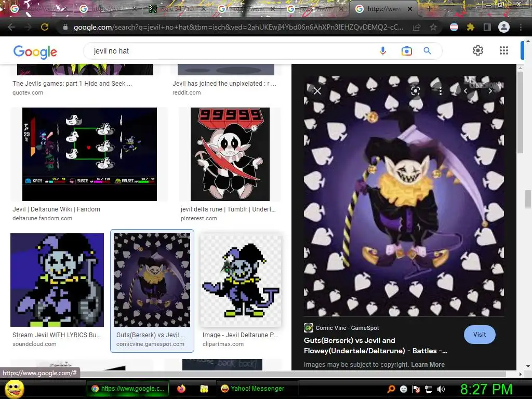The width and height of the screenshot is (532, 399).
Task: Open the trans flag extension icon
Action: coord(454,27)
